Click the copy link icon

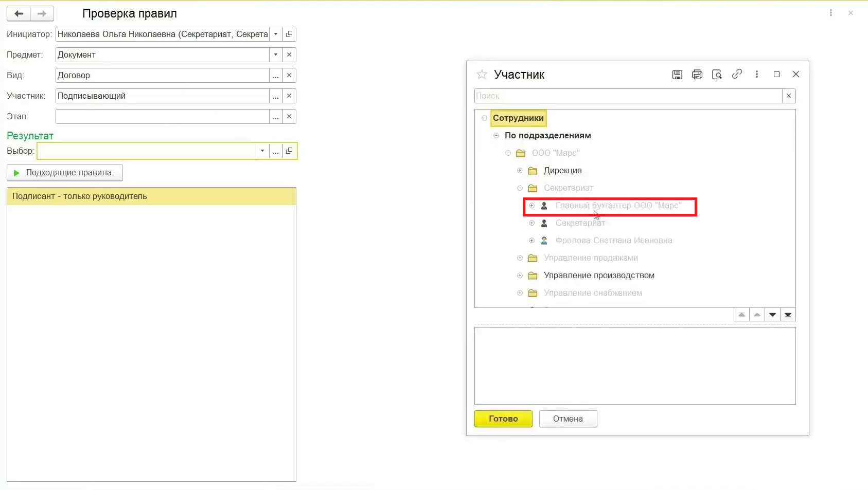click(737, 74)
